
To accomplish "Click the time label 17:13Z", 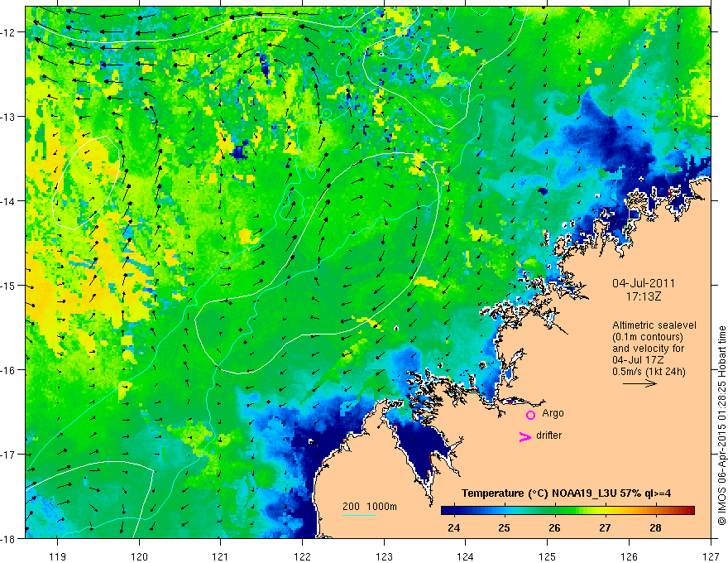I will [644, 296].
